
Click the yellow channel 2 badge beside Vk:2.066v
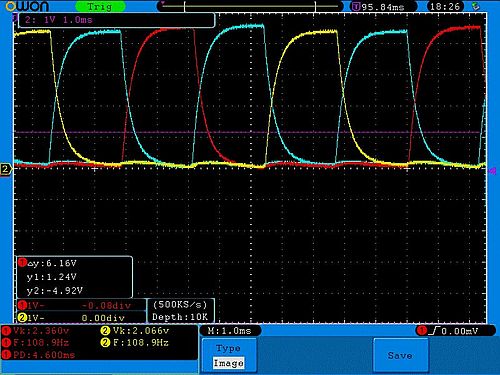[x=105, y=331]
